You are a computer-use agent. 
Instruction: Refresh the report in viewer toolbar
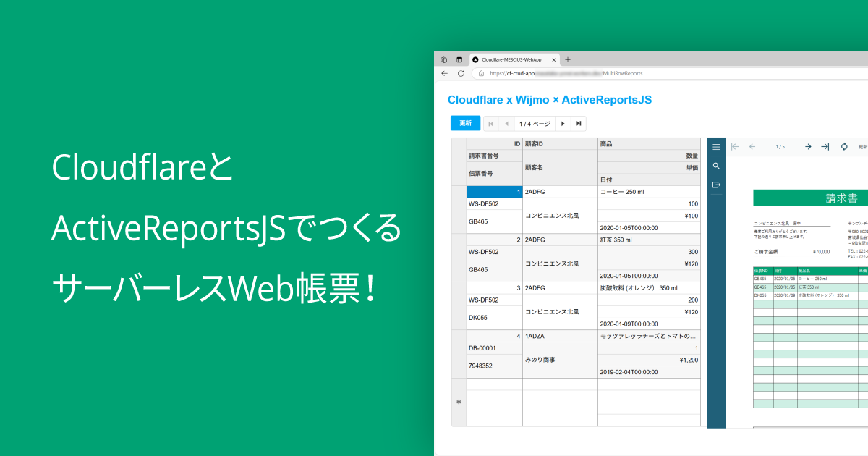(x=844, y=147)
